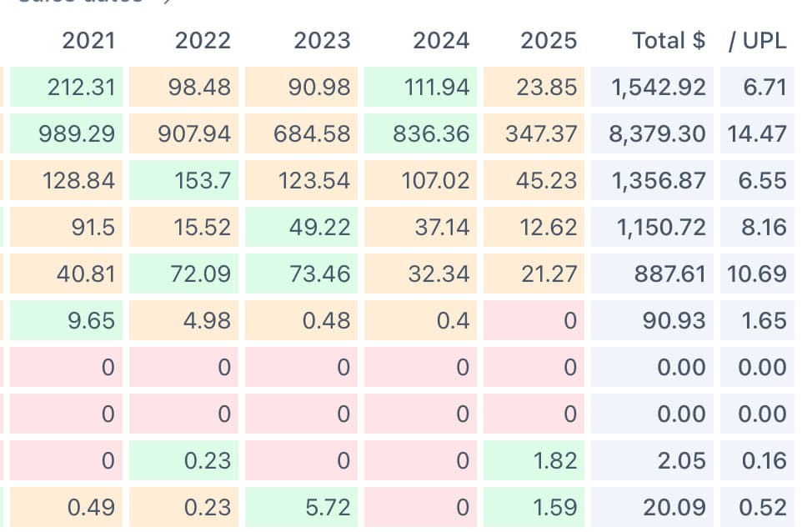Select the 14.47 UPL value
The image size is (807, 532).
click(757, 133)
